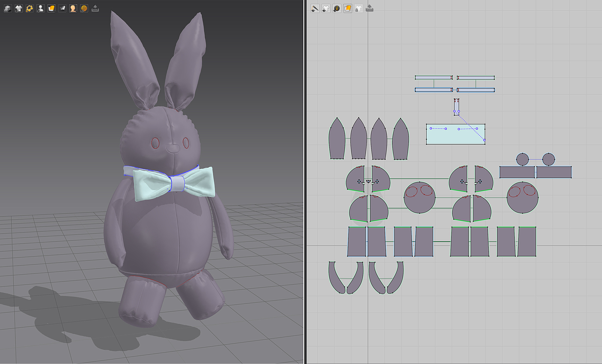Viewport: 602px width, 364px height.
Task: Select the bottom-right ribbon strip pattern
Action: coord(476,89)
